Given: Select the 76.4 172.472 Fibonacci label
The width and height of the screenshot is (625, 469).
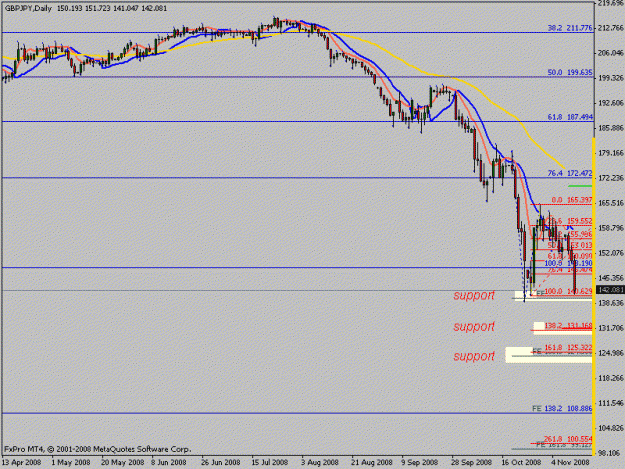Looking at the screenshot, I should 570,173.
